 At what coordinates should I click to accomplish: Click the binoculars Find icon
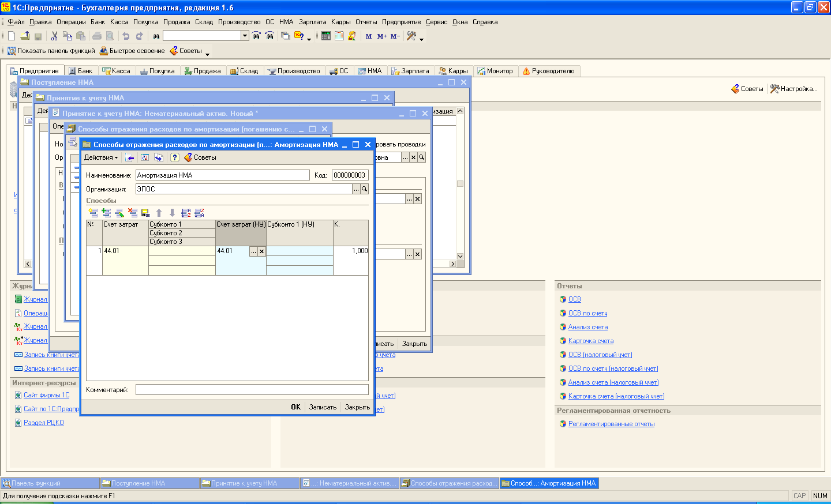coord(156,36)
